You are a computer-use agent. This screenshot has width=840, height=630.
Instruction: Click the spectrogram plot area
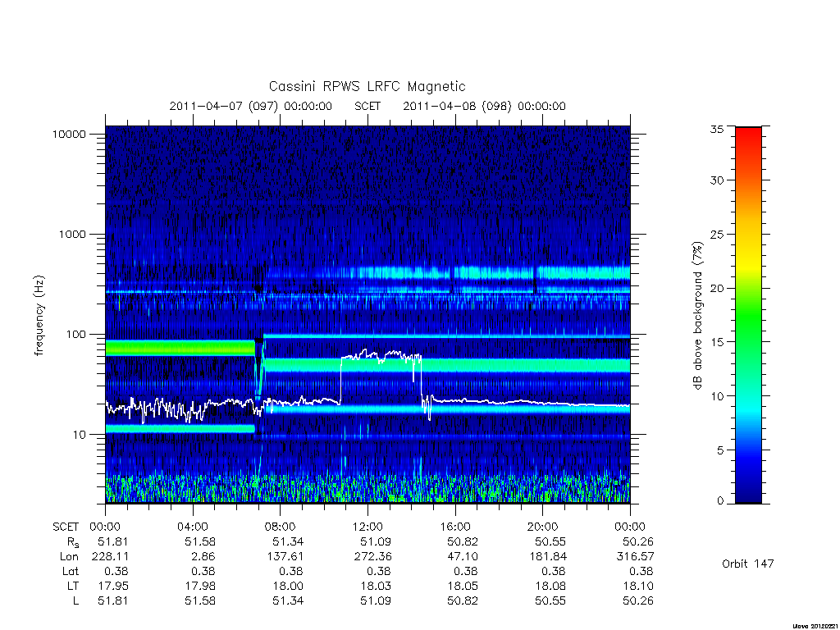(367, 315)
